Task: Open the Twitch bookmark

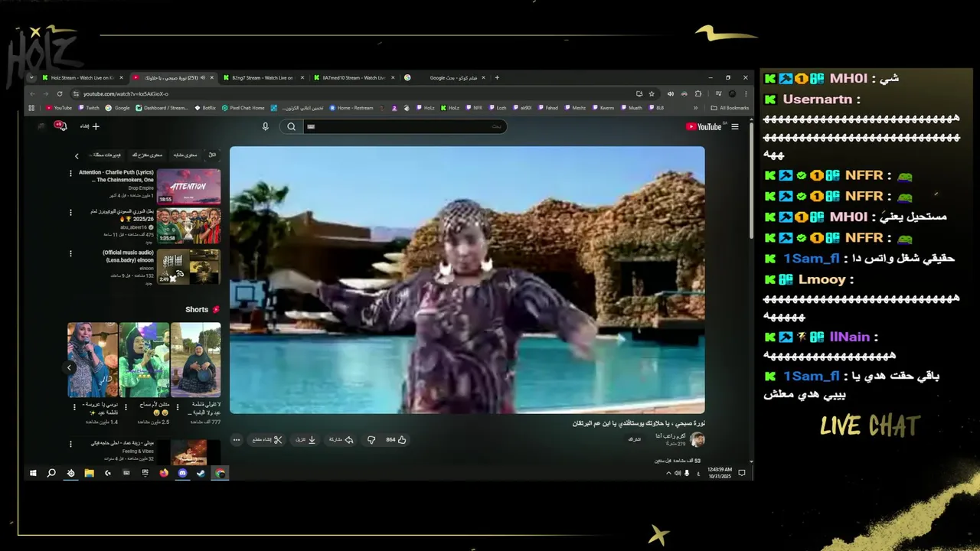Action: (x=89, y=108)
